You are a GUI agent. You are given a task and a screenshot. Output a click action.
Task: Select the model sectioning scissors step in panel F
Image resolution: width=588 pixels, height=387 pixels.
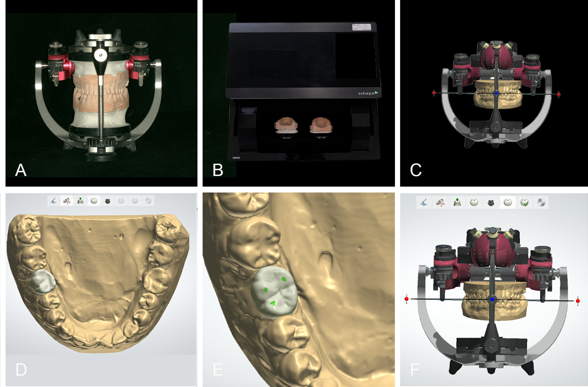pyautogui.click(x=440, y=202)
